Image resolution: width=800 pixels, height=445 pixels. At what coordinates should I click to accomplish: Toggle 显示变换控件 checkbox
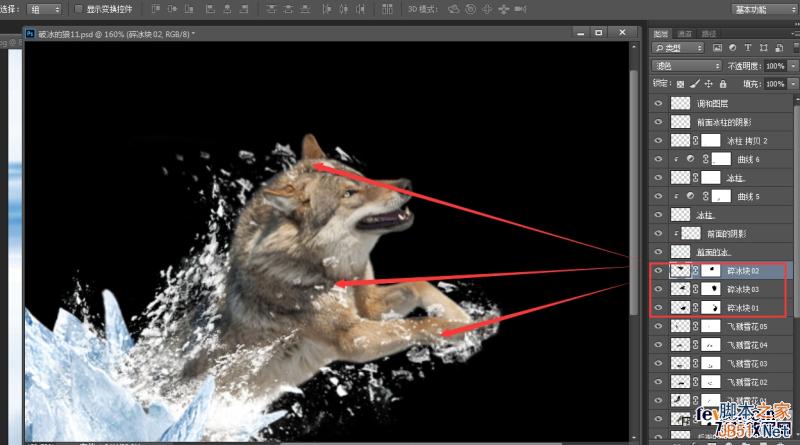coord(79,9)
